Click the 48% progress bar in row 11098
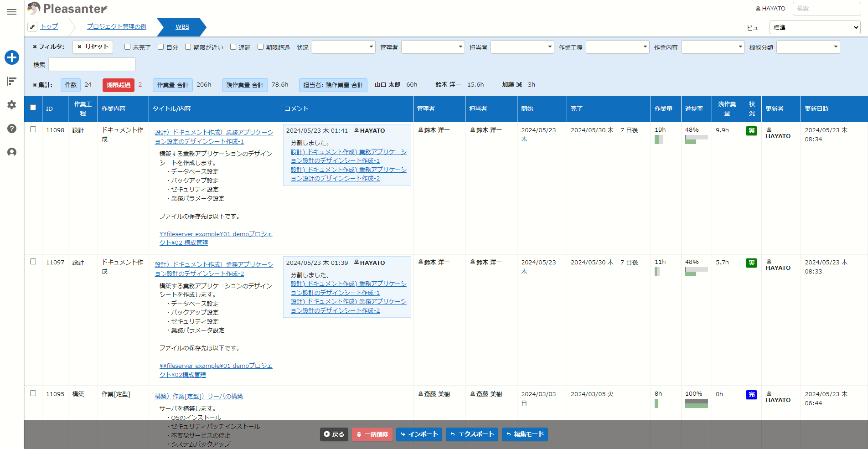The width and height of the screenshot is (868, 449). [x=697, y=139]
